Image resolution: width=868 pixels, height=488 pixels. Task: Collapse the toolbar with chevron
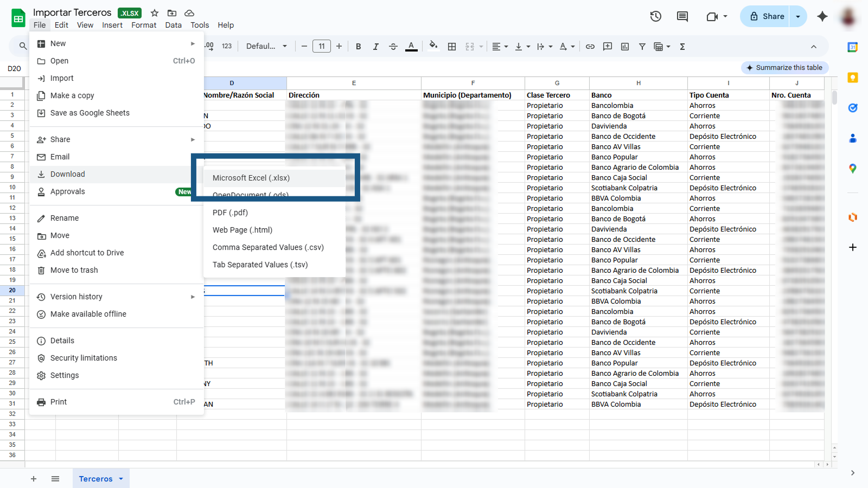click(814, 47)
